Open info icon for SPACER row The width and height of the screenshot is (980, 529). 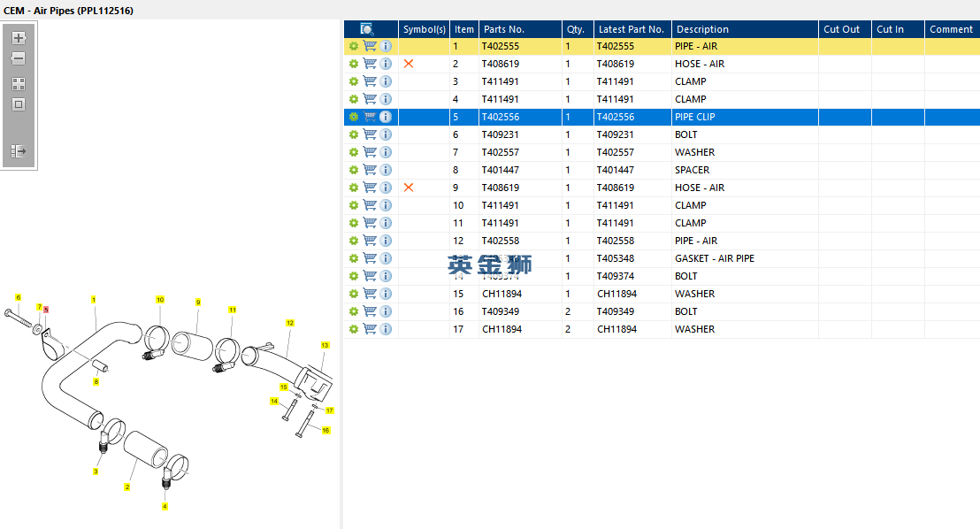coord(386,170)
